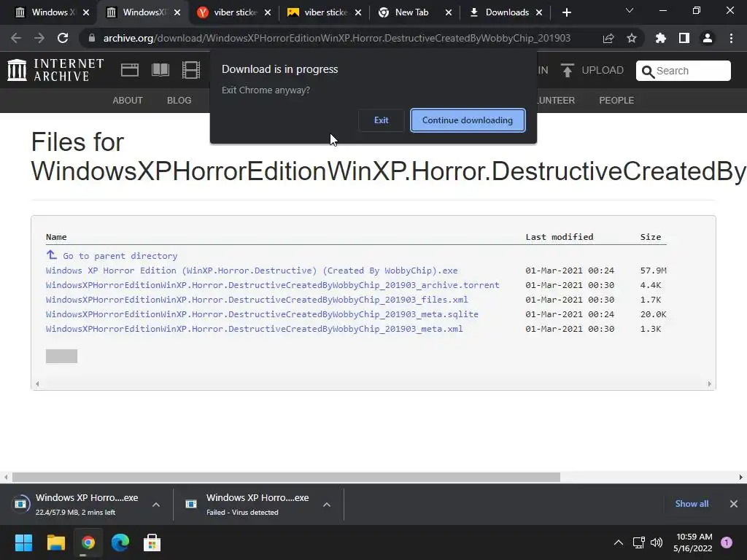Close the Downloads tab

coord(539,12)
